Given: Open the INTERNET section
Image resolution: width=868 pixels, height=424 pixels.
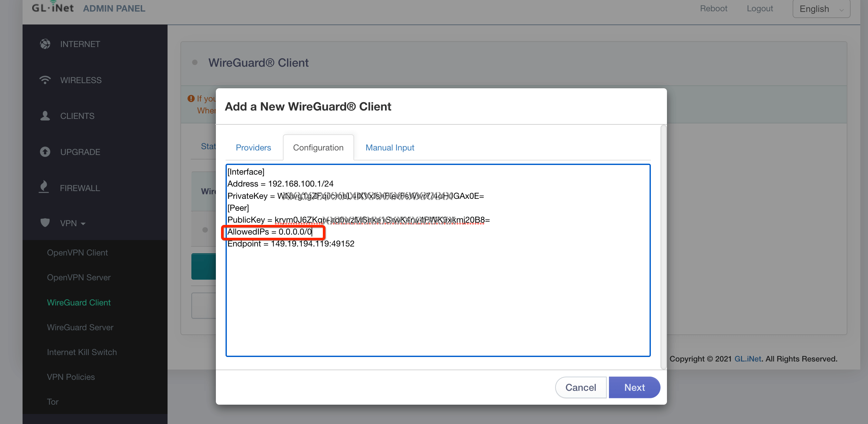Looking at the screenshot, I should [x=80, y=44].
